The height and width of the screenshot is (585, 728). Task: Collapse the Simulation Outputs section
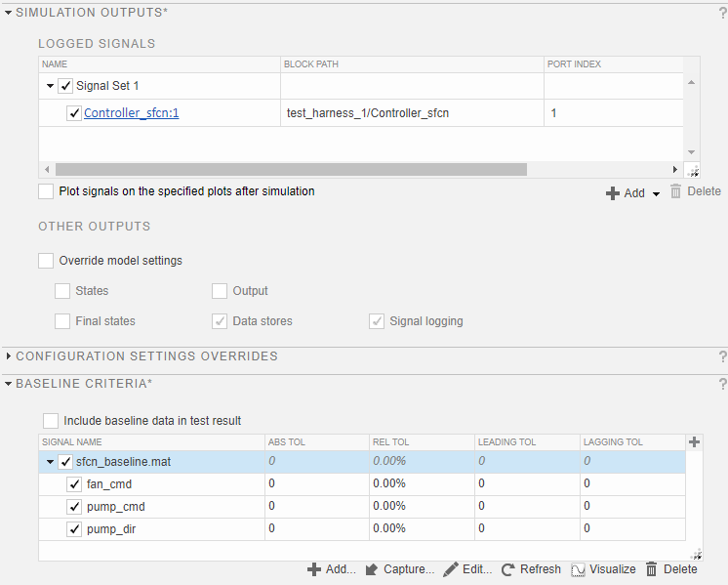point(8,12)
